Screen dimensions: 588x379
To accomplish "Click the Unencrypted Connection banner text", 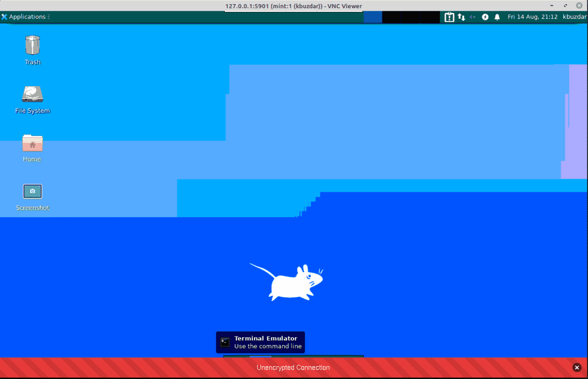I will [293, 368].
